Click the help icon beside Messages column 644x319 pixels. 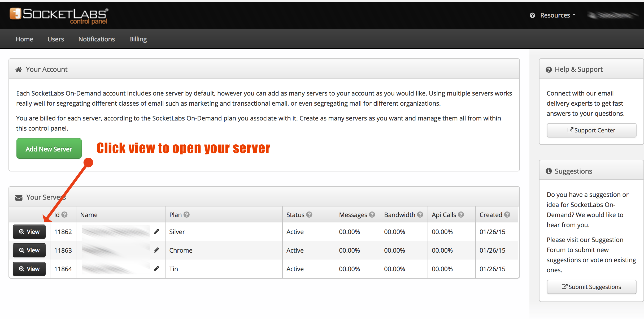point(372,214)
